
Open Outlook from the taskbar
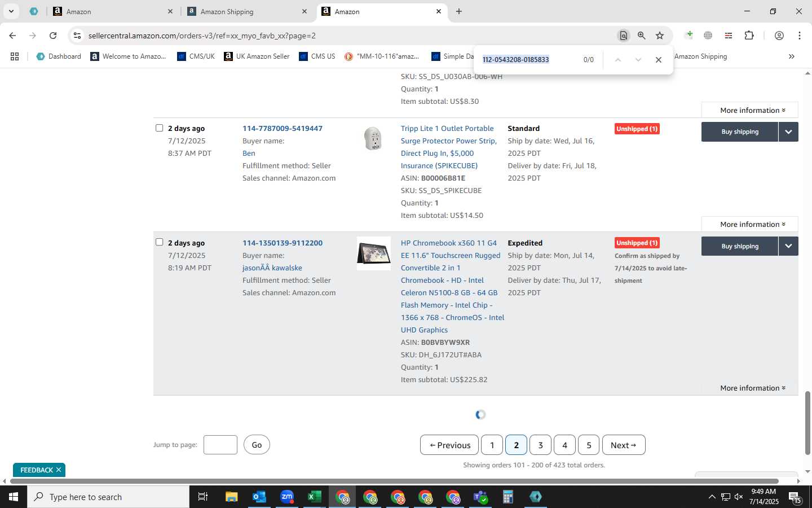pyautogui.click(x=259, y=497)
